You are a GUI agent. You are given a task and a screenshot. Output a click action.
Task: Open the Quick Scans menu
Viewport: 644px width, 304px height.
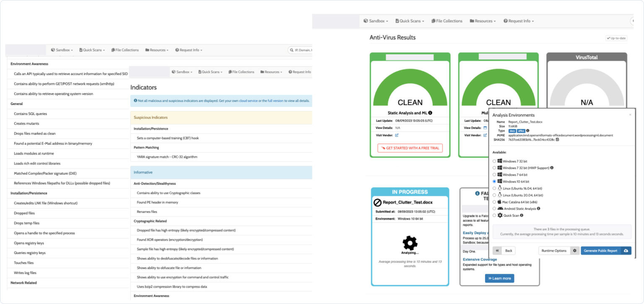[x=410, y=21]
